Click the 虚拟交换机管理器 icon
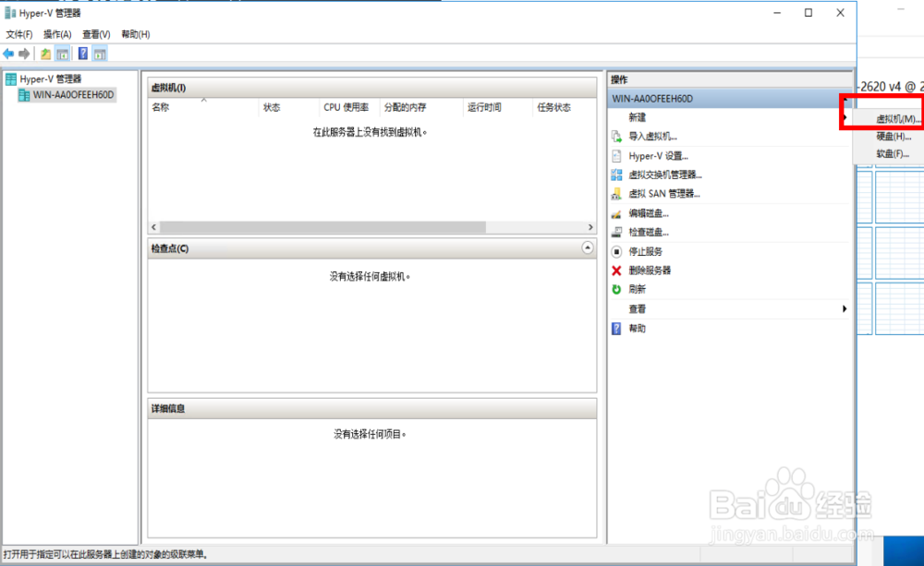The width and height of the screenshot is (924, 566). coord(616,175)
